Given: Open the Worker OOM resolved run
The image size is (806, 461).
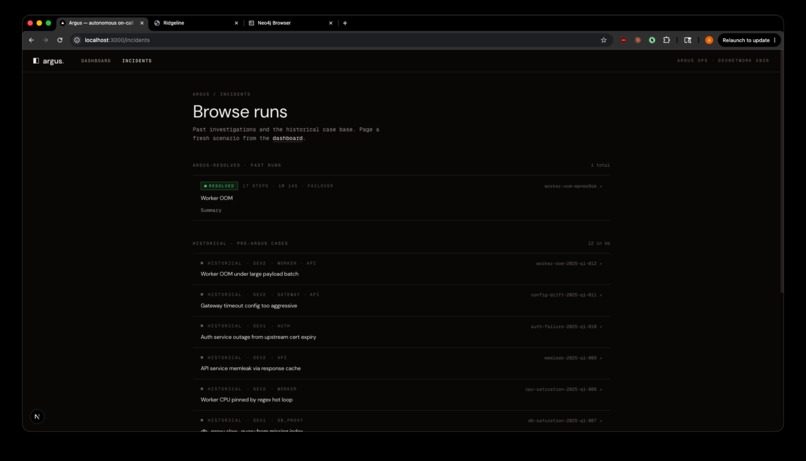Looking at the screenshot, I should click(x=401, y=198).
